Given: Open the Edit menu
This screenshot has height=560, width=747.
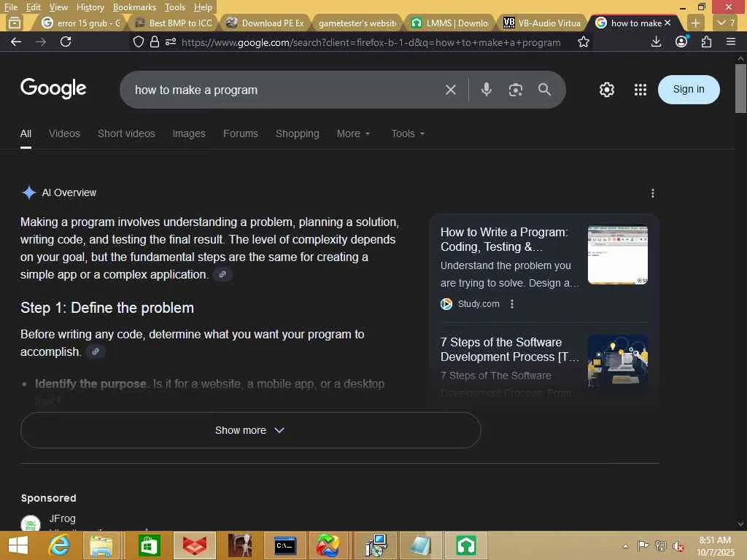Looking at the screenshot, I should pyautogui.click(x=33, y=7).
